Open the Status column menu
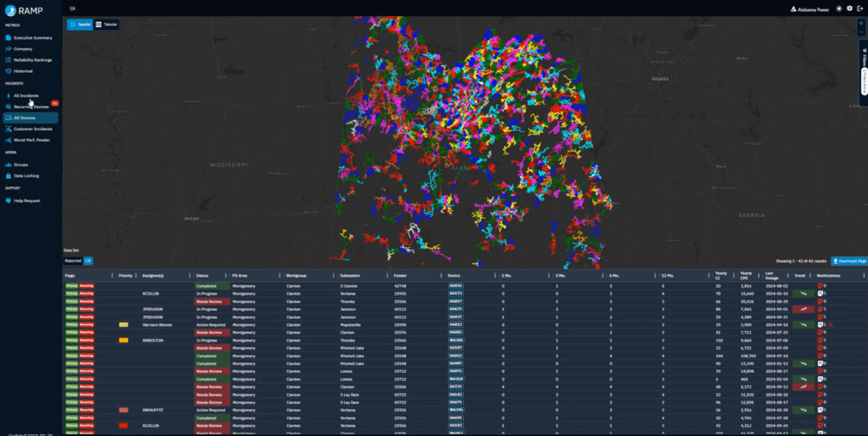Image resolution: width=868 pixels, height=436 pixels. [226, 275]
